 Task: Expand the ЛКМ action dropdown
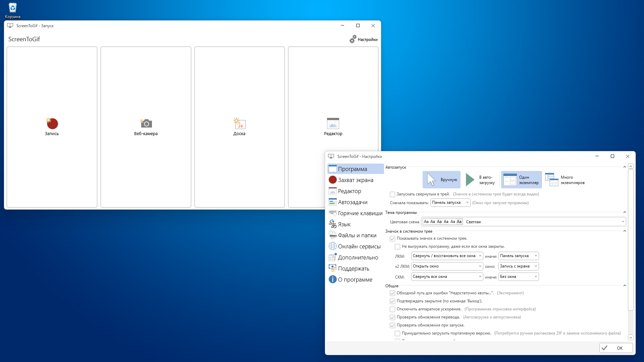pyautogui.click(x=447, y=256)
